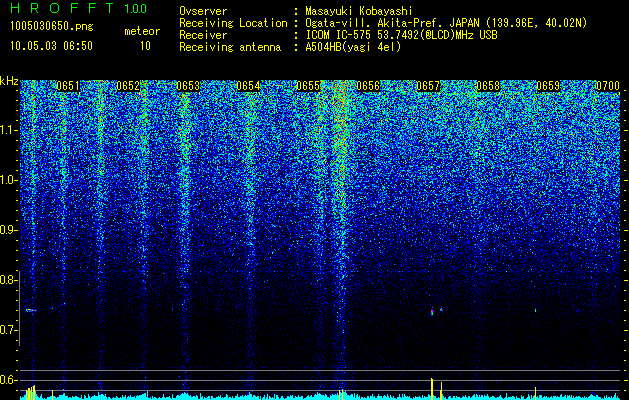
Task: Click the meteor echo streak near 0650
Action: 31,310
